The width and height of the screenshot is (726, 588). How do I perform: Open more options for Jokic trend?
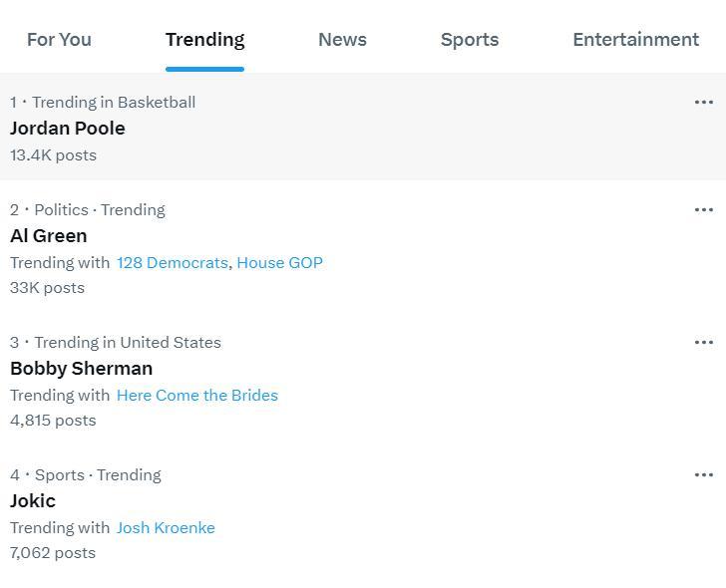[x=703, y=474]
